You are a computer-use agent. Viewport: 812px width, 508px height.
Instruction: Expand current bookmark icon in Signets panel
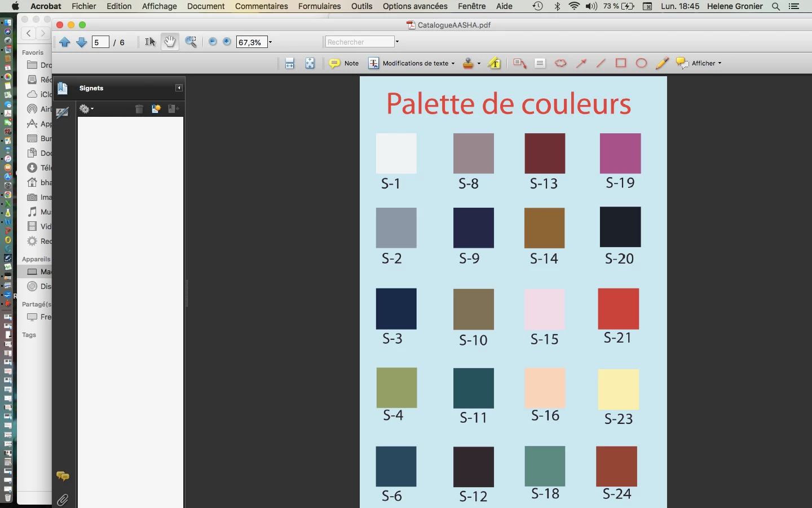click(174, 109)
